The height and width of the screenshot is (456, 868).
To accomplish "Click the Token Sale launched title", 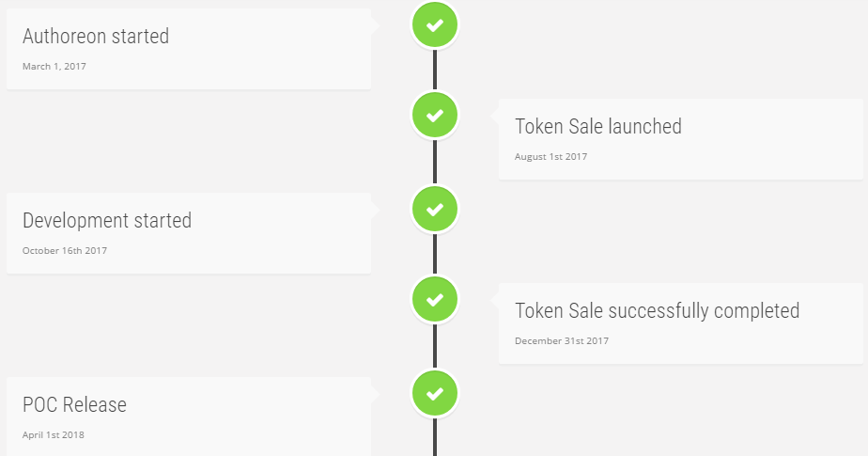I will [x=597, y=126].
